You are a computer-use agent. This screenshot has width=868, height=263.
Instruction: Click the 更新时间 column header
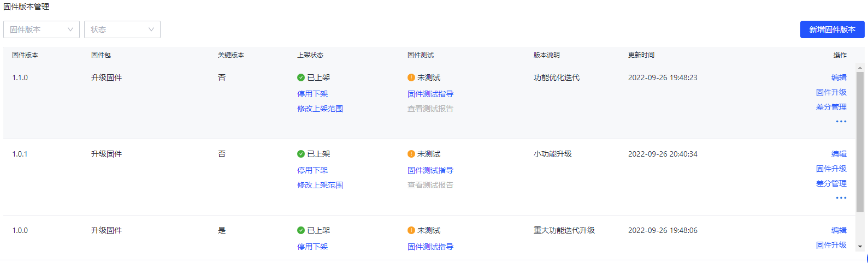click(x=641, y=55)
